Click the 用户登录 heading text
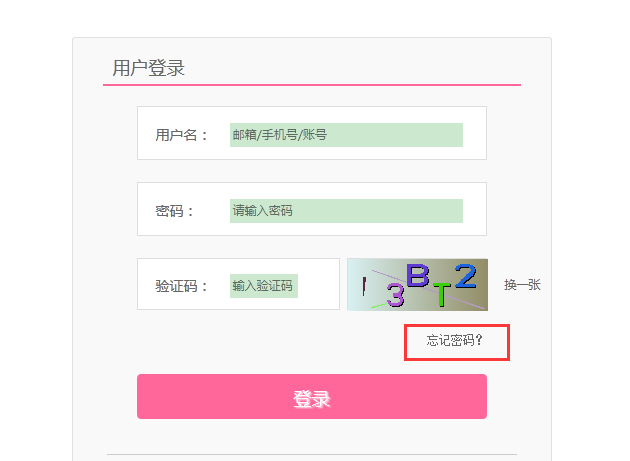Image resolution: width=630 pixels, height=461 pixels. point(148,68)
